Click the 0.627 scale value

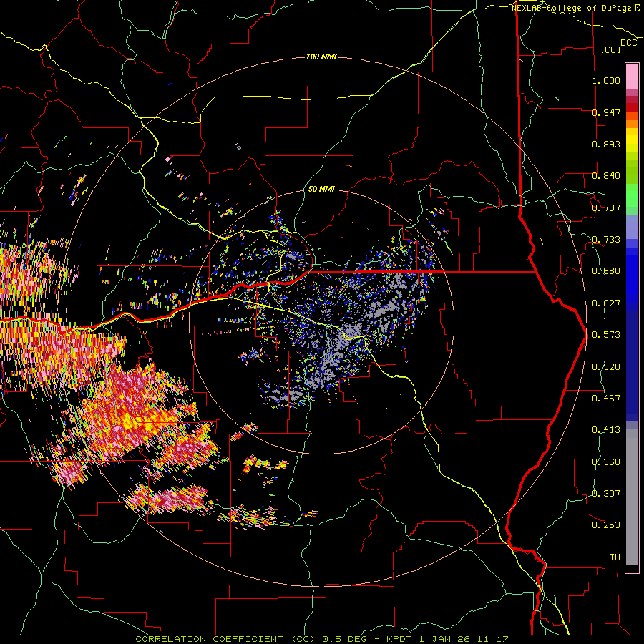606,303
